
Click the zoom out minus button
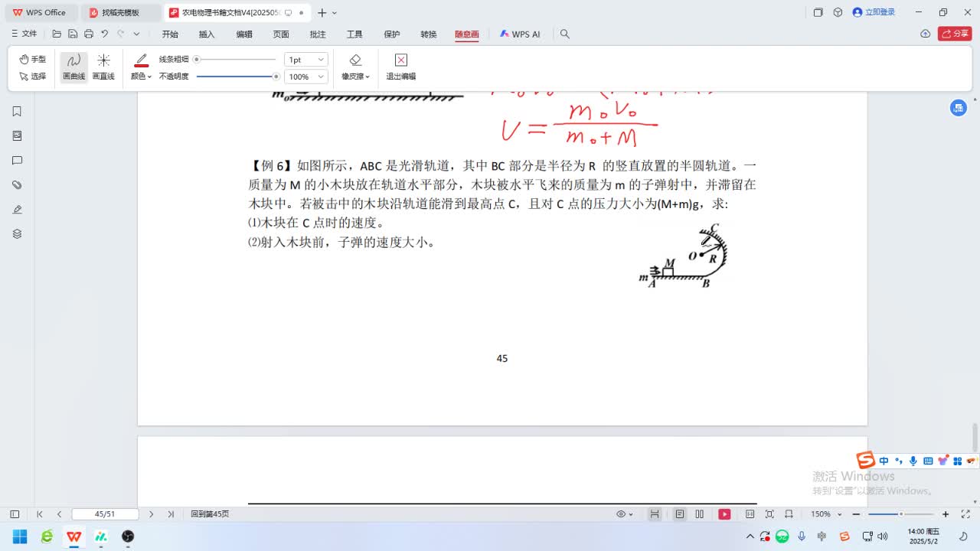[x=856, y=514]
